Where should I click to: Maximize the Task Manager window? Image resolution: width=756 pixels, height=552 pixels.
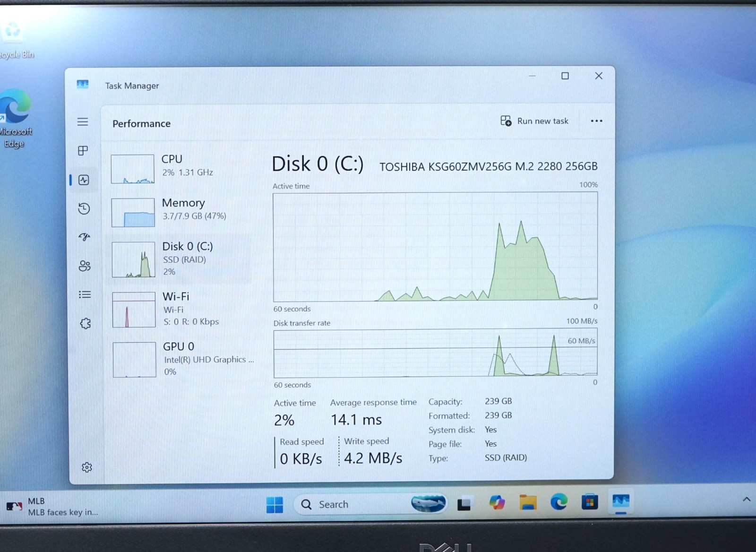coord(565,76)
